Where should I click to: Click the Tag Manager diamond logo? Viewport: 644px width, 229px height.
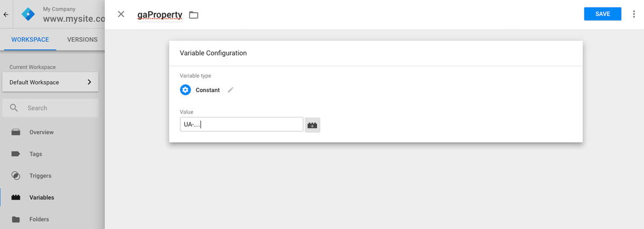[x=28, y=14]
